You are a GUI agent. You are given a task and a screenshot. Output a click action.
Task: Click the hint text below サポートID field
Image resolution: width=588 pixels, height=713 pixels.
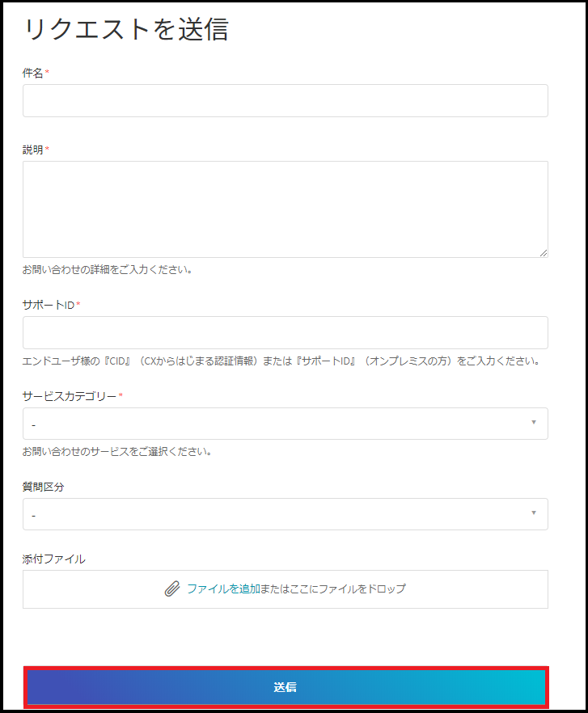click(280, 361)
